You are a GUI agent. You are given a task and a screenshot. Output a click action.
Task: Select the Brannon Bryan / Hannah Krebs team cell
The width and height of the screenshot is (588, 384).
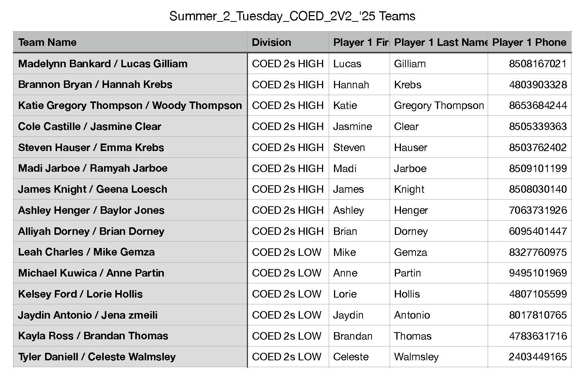point(130,85)
